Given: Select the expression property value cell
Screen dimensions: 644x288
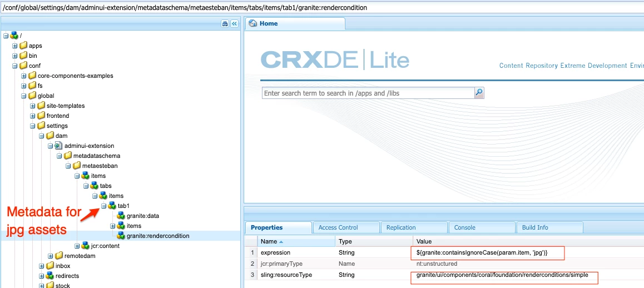Looking at the screenshot, I should pos(528,252).
